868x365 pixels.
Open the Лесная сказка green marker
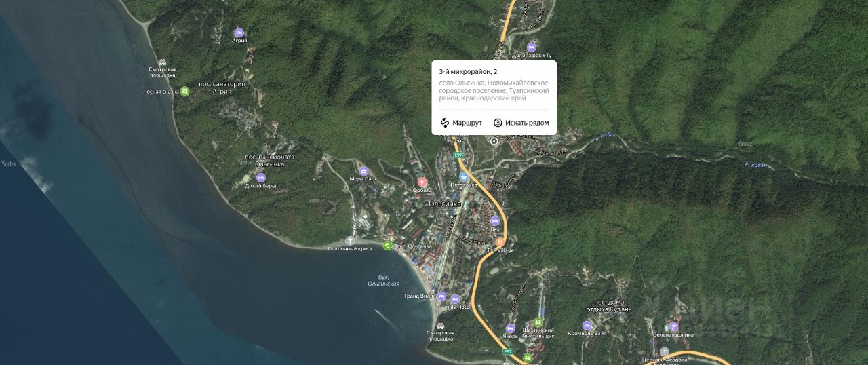(184, 91)
